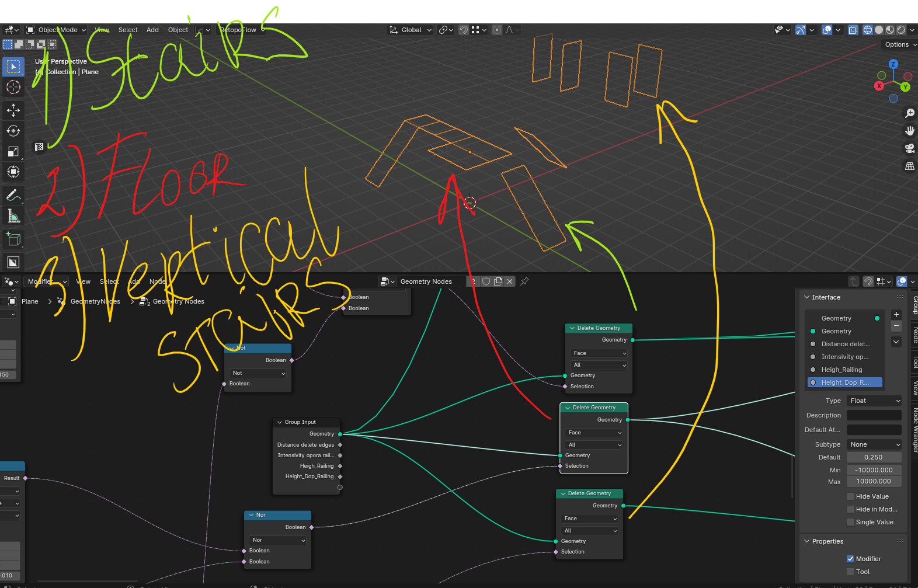Add a new interface item with plus
This screenshot has height=588, width=918.
(x=896, y=314)
